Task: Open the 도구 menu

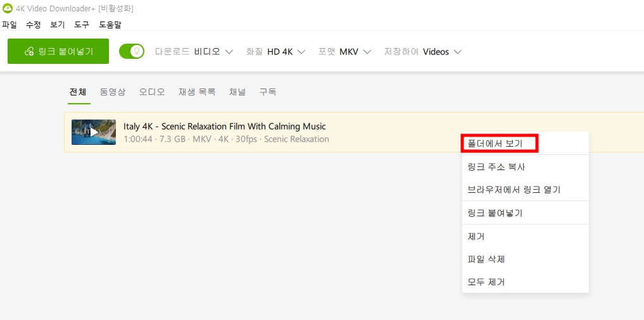Action: pos(82,25)
